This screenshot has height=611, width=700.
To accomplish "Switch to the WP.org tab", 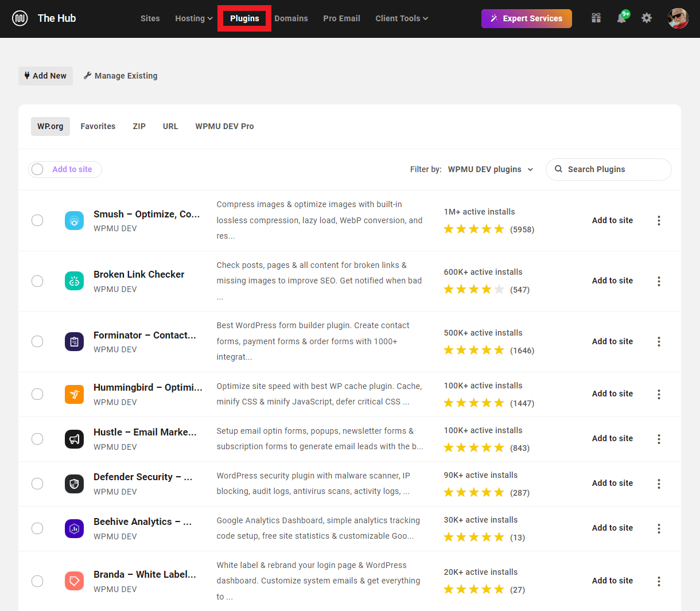I will pos(50,126).
